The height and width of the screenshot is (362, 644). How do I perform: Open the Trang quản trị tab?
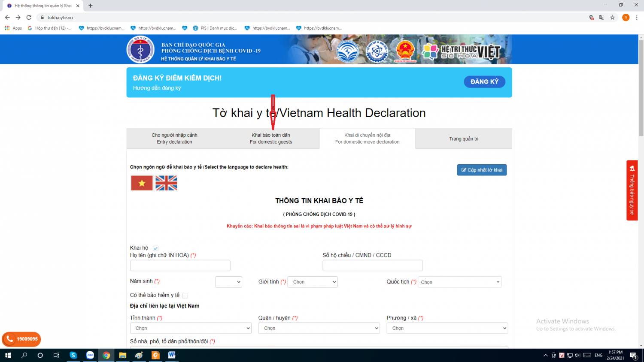464,139
